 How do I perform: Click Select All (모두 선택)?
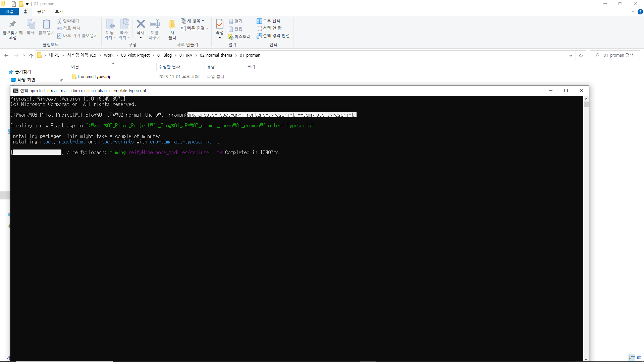click(x=268, y=21)
